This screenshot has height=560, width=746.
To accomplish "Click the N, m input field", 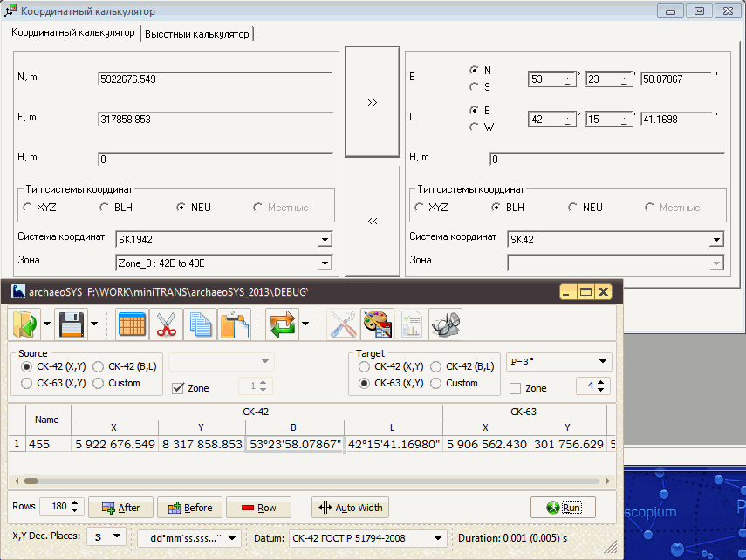I will point(215,79).
